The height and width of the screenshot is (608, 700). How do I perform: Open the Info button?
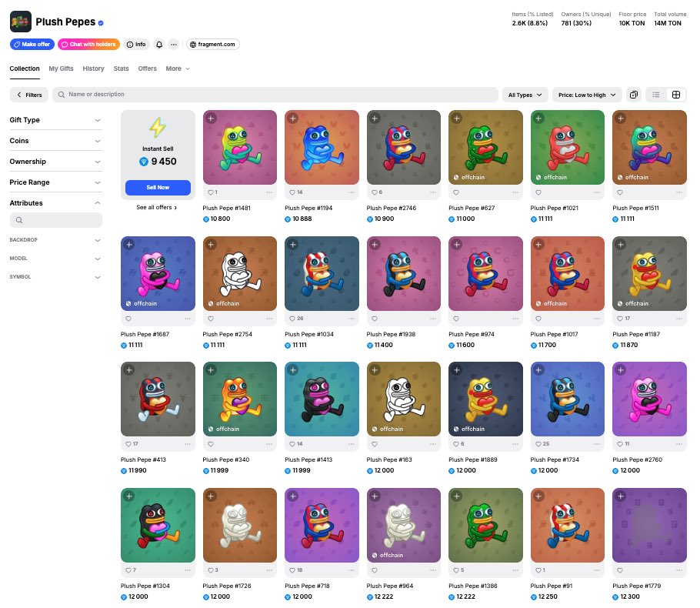pyautogui.click(x=136, y=44)
